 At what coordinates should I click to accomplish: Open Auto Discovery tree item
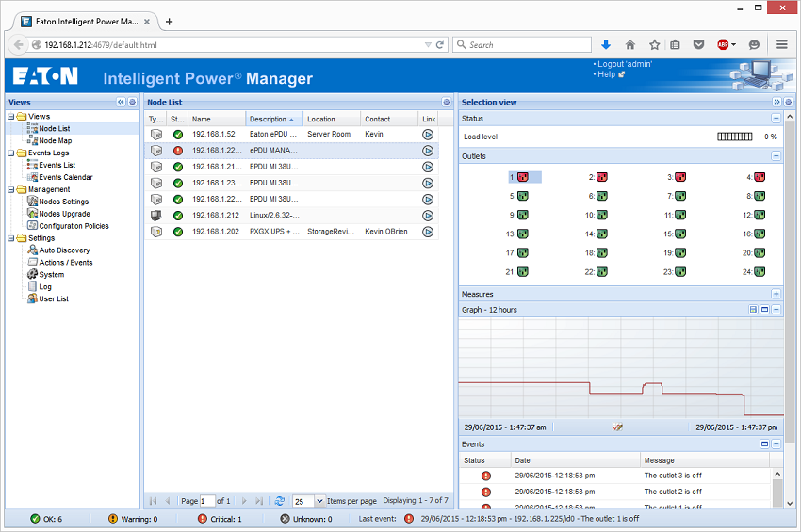pyautogui.click(x=64, y=250)
